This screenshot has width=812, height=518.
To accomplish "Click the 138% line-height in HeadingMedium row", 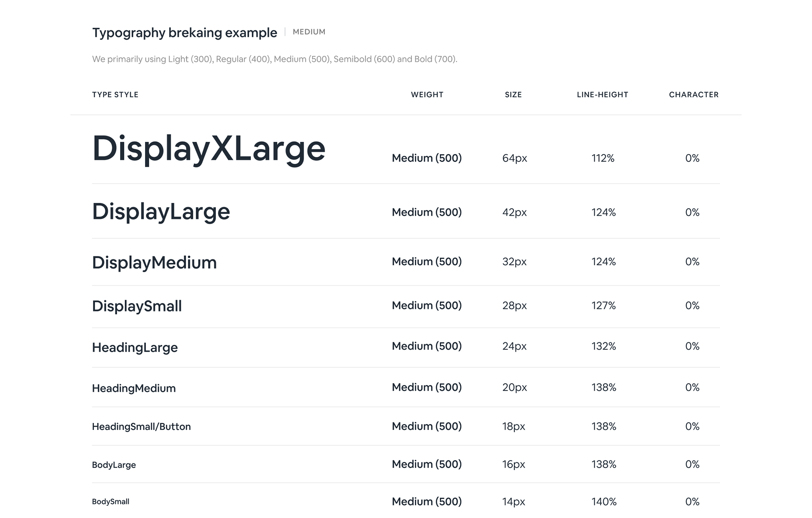I will tap(604, 387).
